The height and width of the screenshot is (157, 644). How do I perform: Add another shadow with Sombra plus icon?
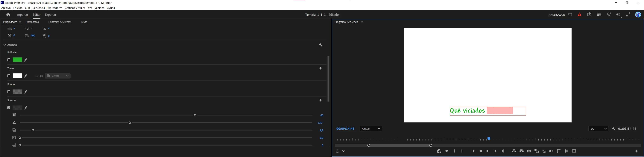[x=321, y=100]
